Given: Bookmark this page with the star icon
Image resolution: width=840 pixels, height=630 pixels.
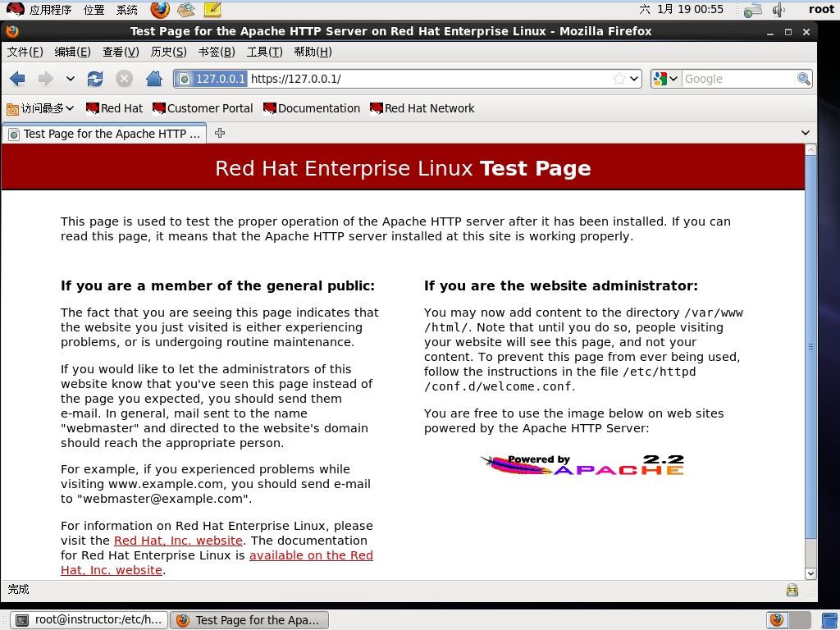Looking at the screenshot, I should click(619, 79).
